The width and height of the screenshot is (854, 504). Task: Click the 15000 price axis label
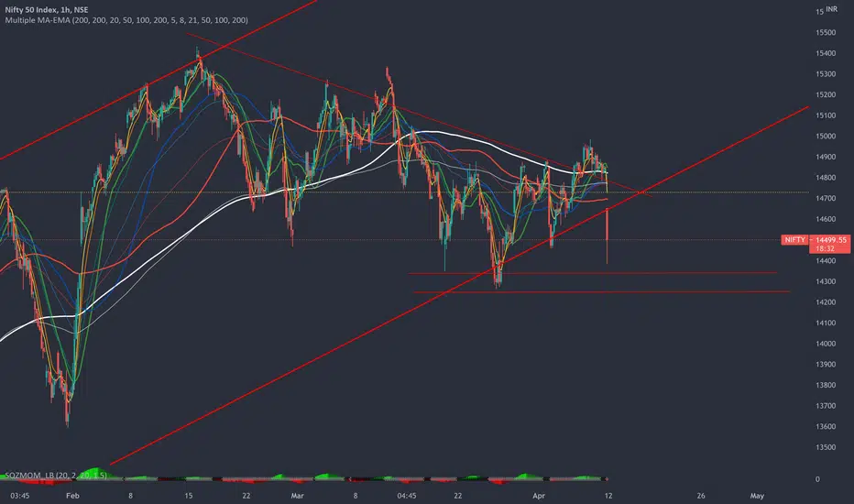(x=826, y=137)
